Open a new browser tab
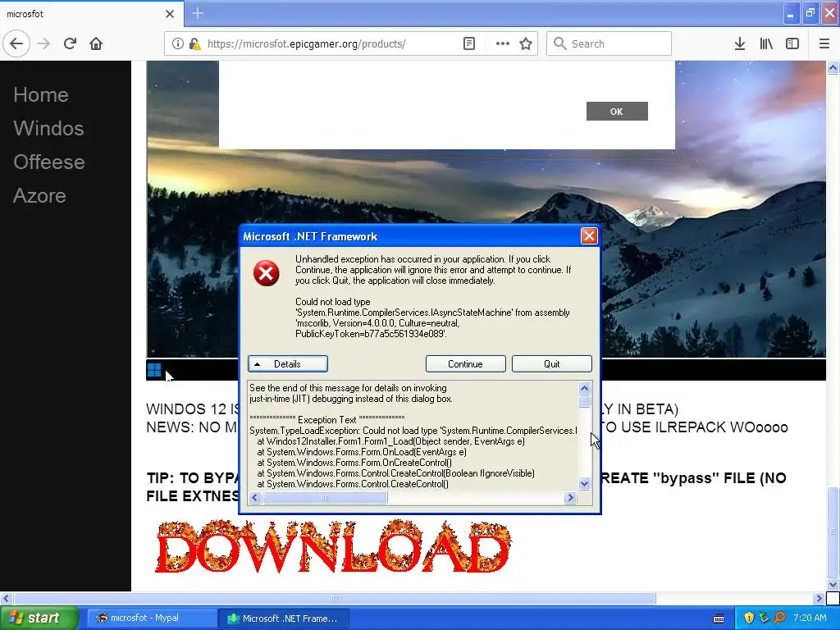This screenshot has width=840, height=630. [197, 13]
